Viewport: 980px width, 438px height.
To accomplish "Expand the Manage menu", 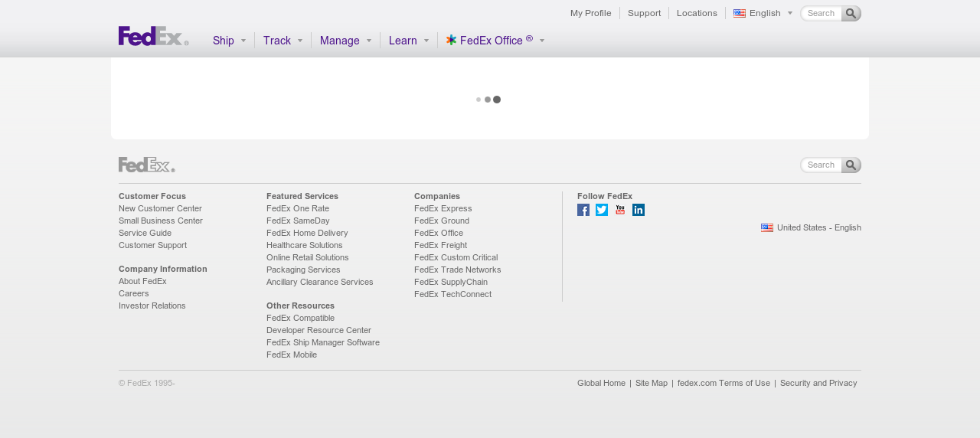I will coord(346,41).
